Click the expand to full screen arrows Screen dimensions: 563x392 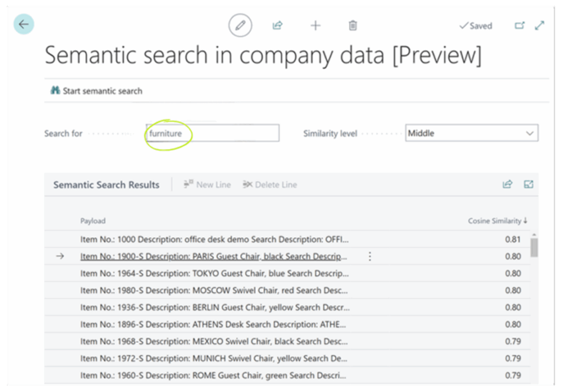[540, 25]
